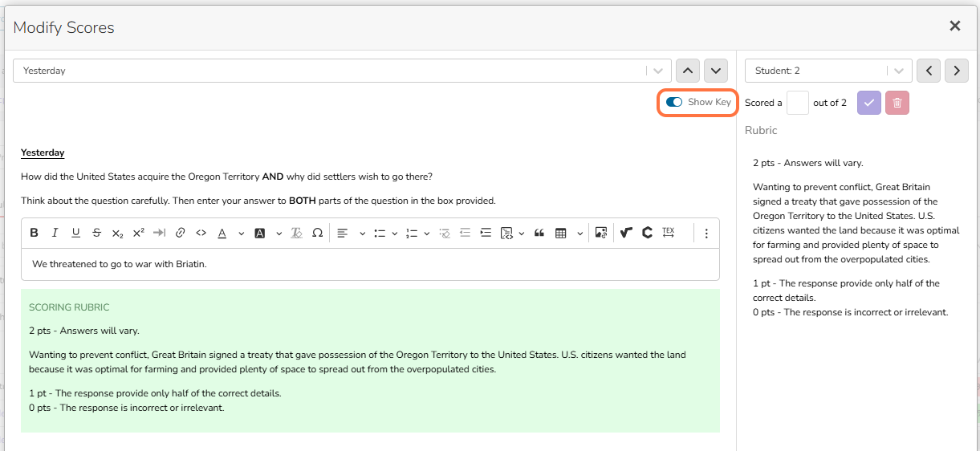Expand numbered list style arrow
Image resolution: width=980 pixels, height=451 pixels.
[x=426, y=234]
